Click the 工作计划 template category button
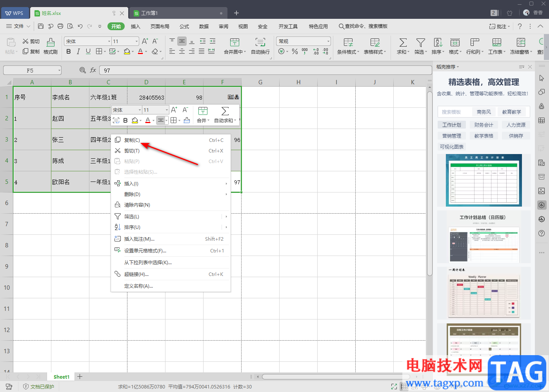 click(x=452, y=125)
